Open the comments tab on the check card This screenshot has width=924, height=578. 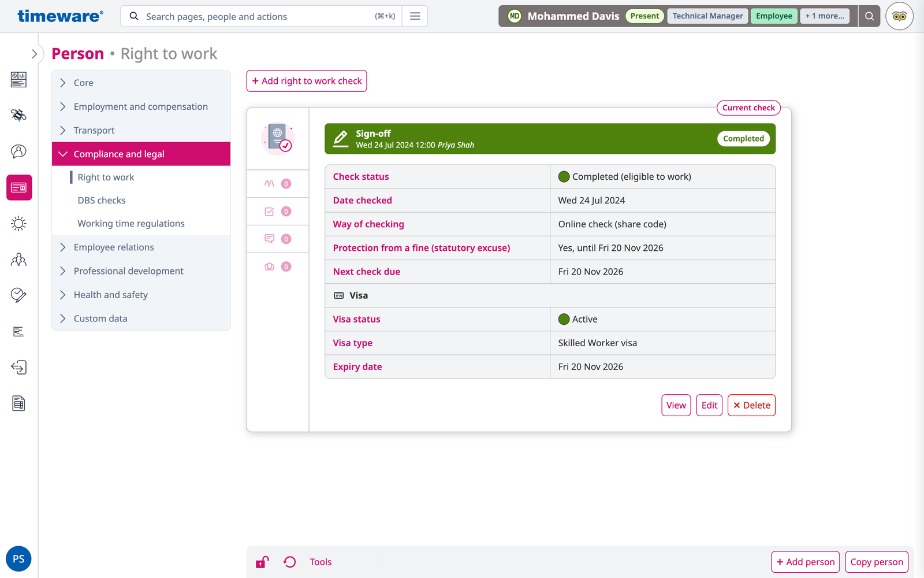[x=278, y=239]
